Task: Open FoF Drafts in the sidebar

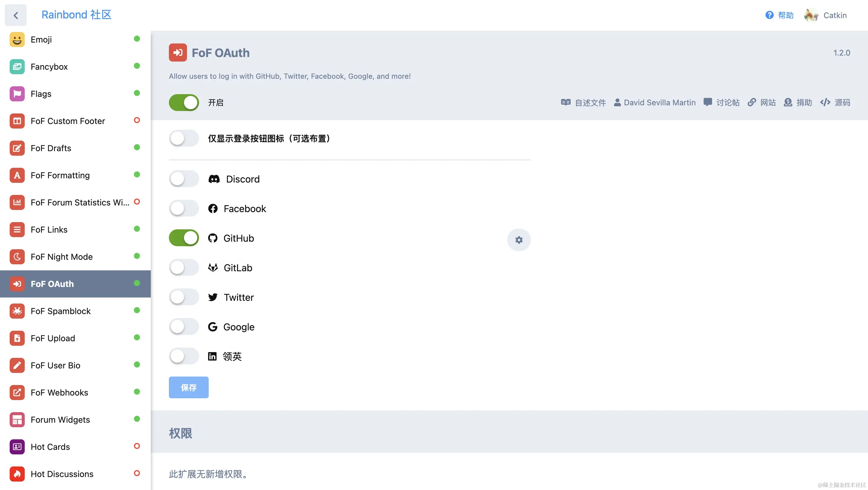Action: 75,148
